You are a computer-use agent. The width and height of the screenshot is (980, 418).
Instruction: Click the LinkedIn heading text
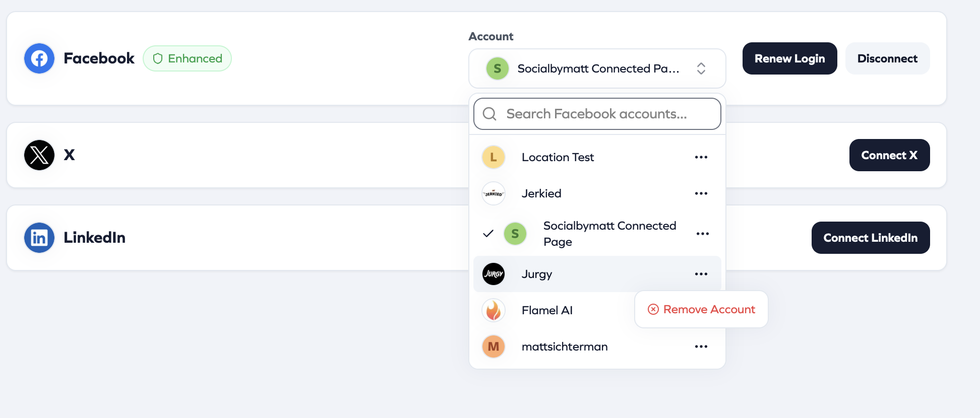tap(95, 238)
